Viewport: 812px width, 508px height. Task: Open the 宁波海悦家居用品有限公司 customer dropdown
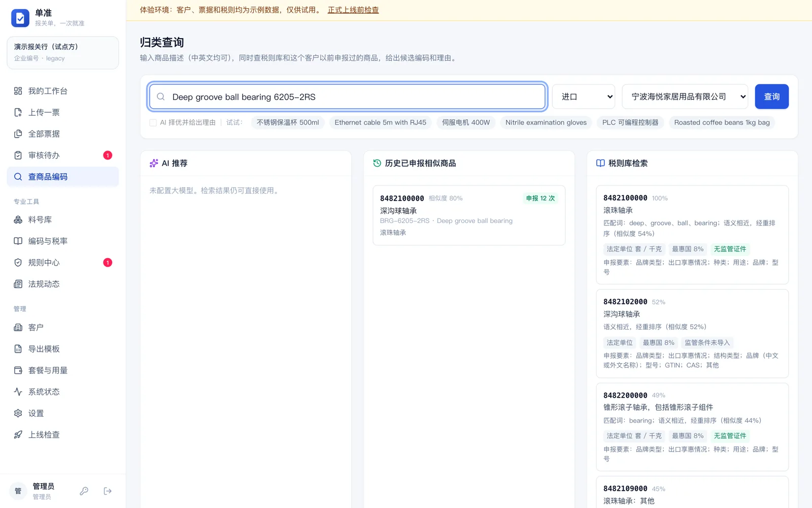pos(685,97)
